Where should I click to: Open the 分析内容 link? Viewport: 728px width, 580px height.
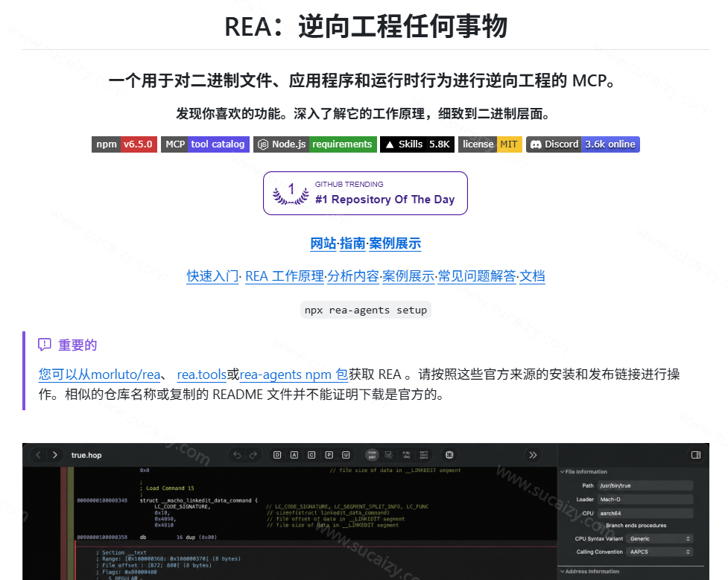[x=353, y=276]
